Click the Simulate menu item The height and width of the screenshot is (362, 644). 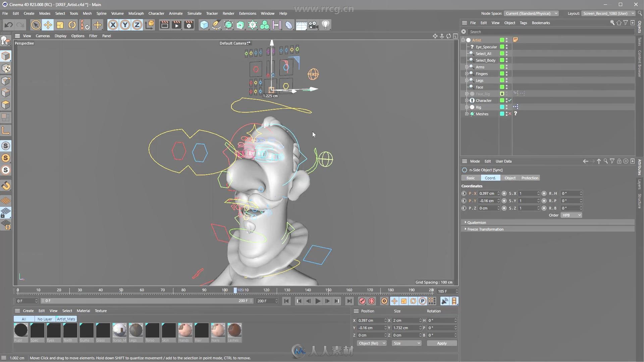194,13
